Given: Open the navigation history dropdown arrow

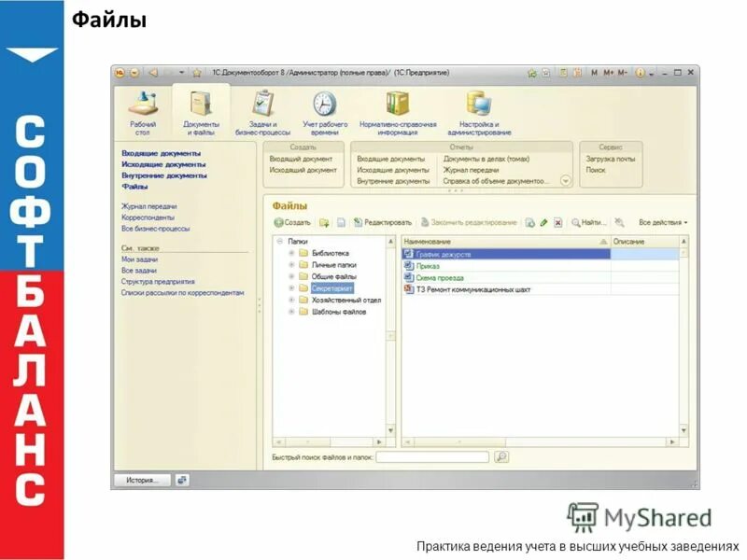Looking at the screenshot, I should point(181,73).
